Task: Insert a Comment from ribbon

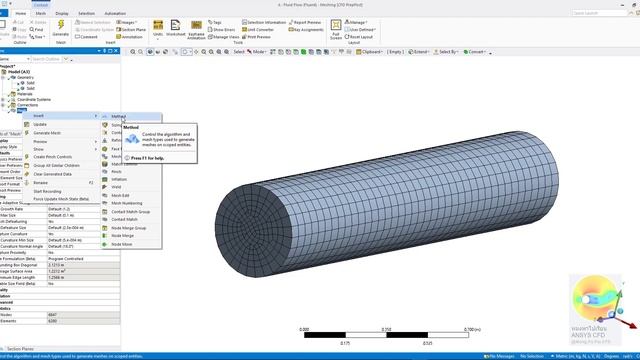Action: [x=86, y=37]
